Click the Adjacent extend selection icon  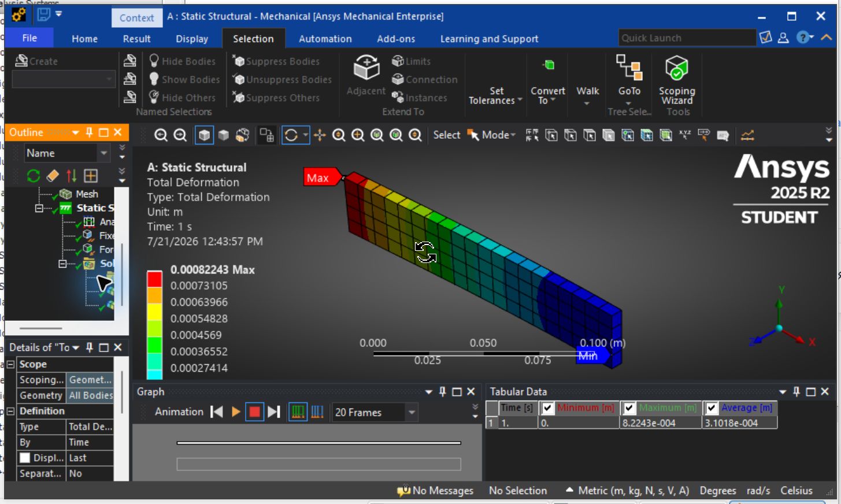(366, 68)
